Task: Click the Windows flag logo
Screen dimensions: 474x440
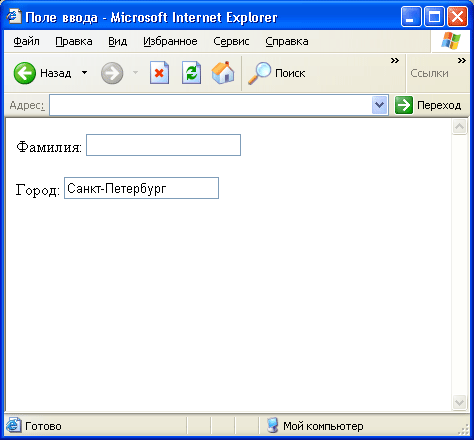Action: pyautogui.click(x=451, y=41)
